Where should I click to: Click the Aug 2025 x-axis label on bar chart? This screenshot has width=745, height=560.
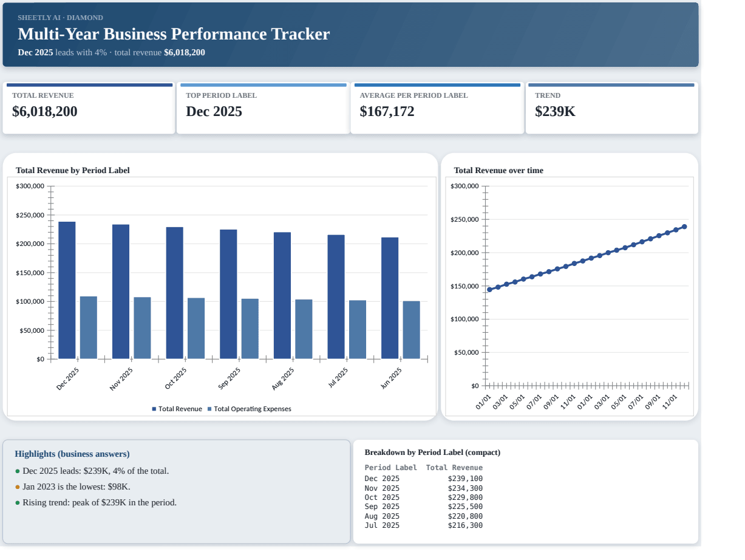click(x=283, y=378)
